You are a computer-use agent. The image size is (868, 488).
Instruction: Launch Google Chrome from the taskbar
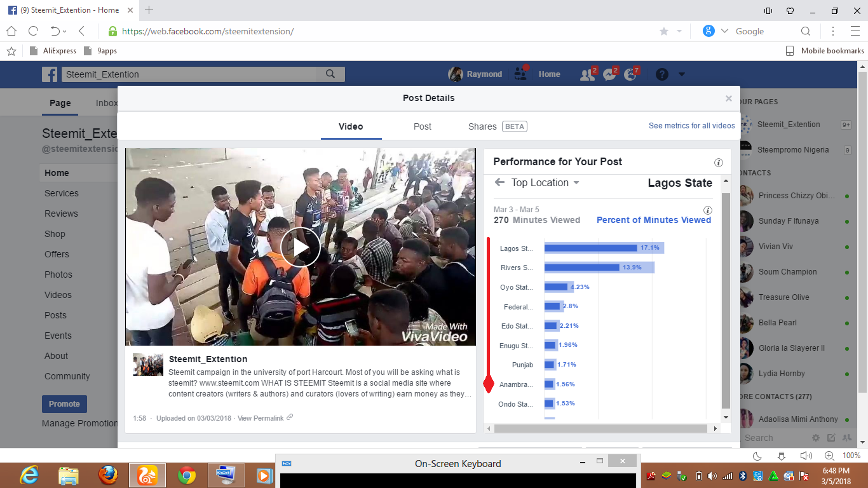coord(186,475)
